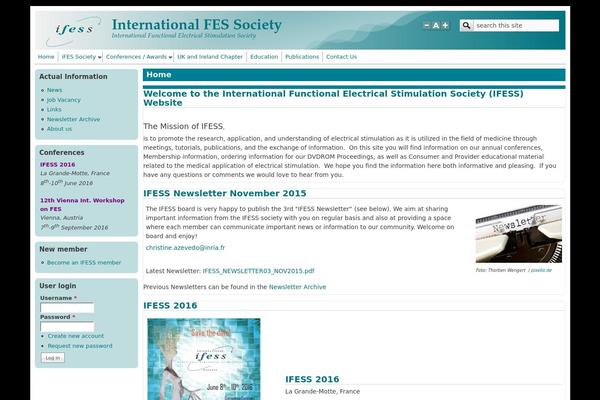Click Request new password link
The height and width of the screenshot is (400, 600).
tap(80, 346)
